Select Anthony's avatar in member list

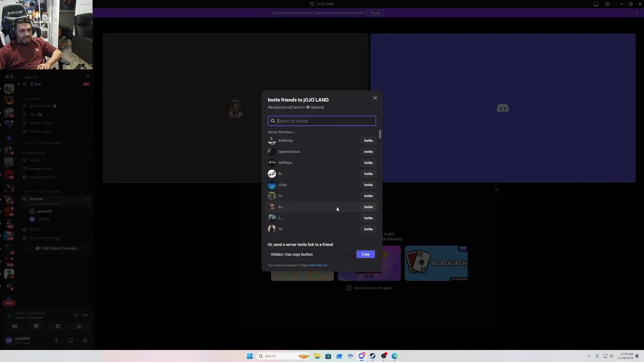click(x=272, y=141)
